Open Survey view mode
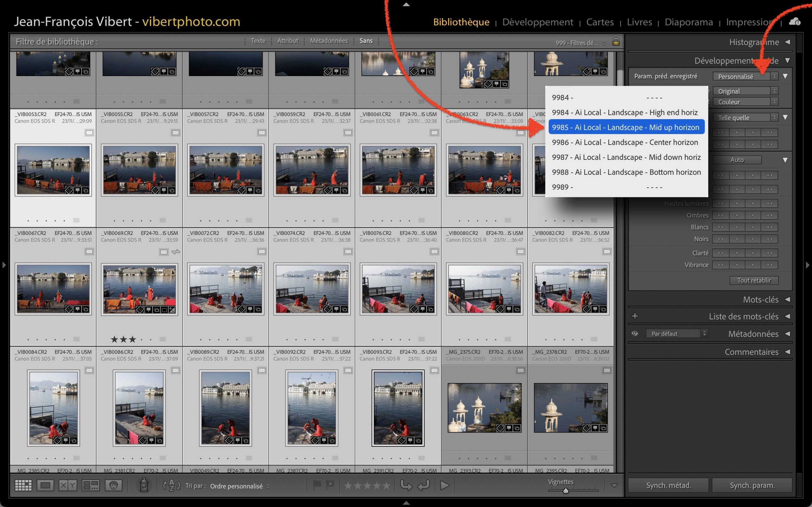This screenshot has width=812, height=507. 91,485
